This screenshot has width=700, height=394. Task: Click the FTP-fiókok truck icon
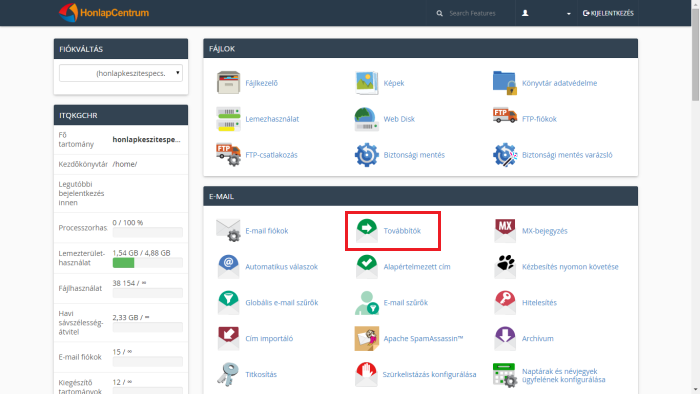pos(505,116)
